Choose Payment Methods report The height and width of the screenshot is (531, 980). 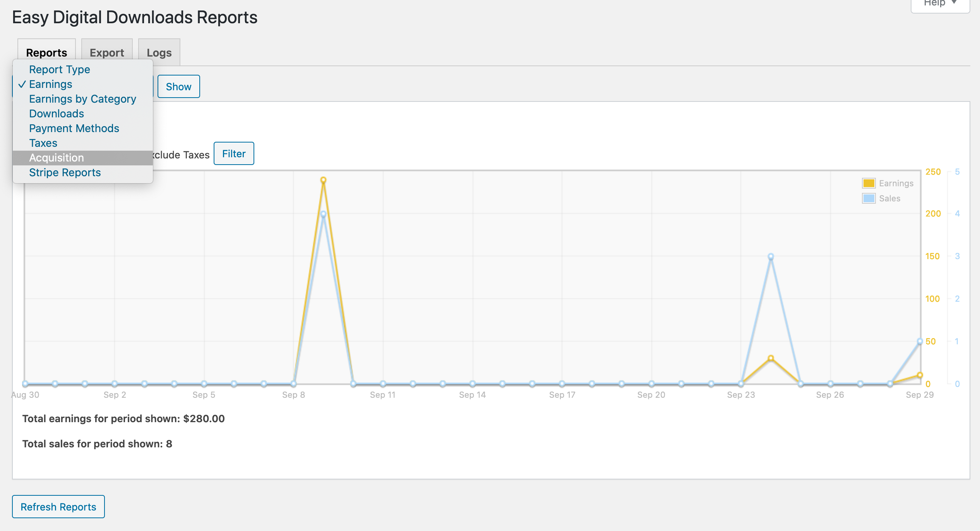point(74,128)
